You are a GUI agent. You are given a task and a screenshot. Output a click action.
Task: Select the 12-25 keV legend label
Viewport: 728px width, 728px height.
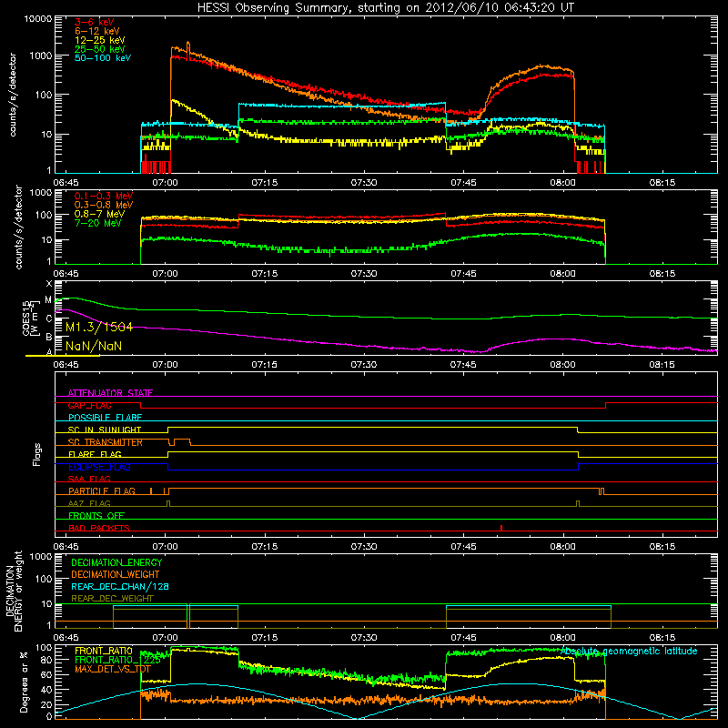pos(100,40)
